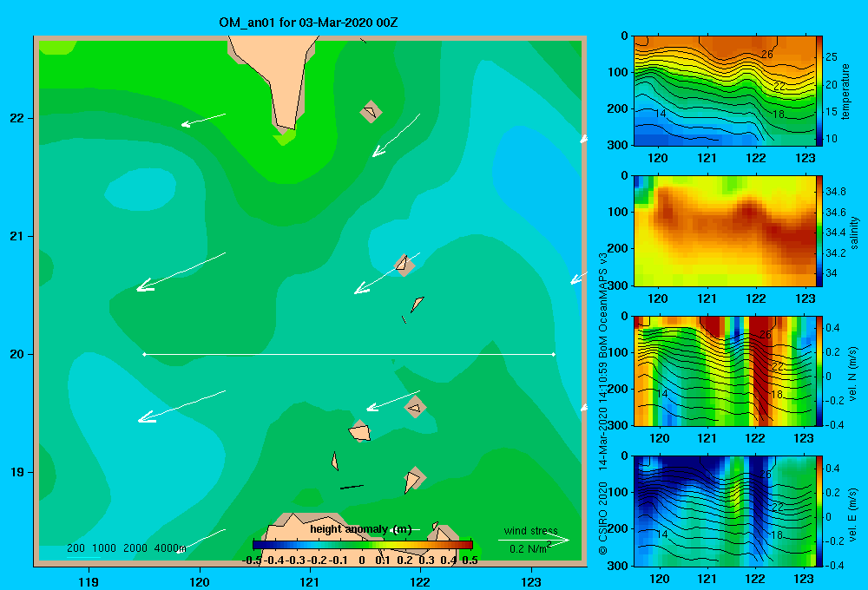Click the longitude 121 label on the main map

[x=310, y=581]
